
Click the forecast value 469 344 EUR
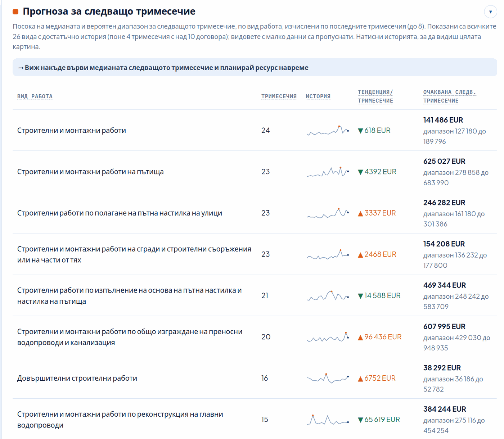click(445, 285)
